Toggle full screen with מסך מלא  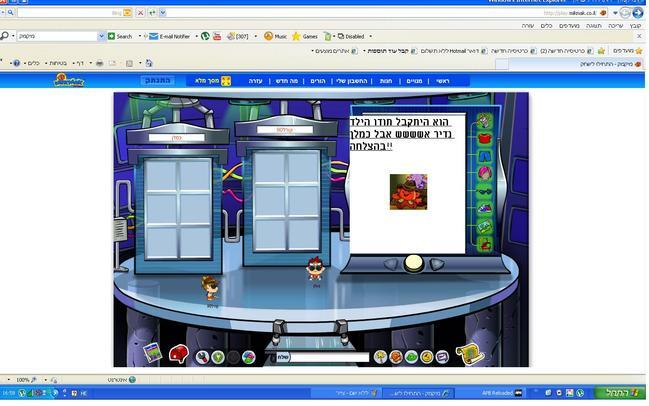213,81
